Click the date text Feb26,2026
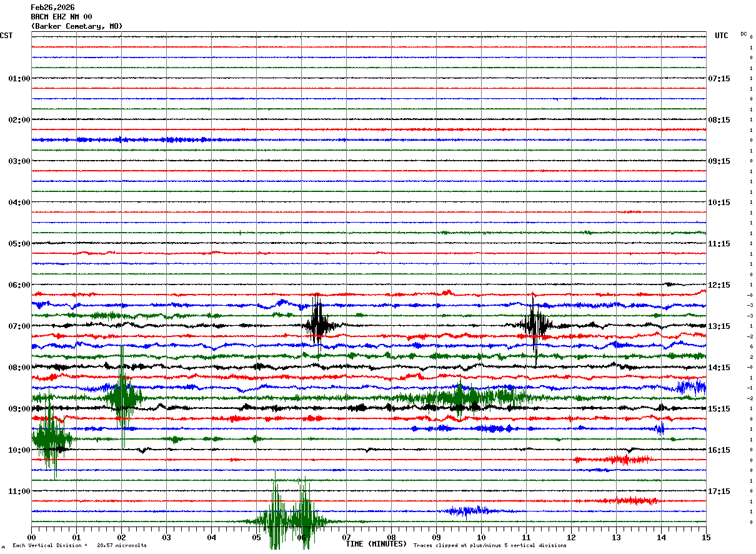 [x=52, y=8]
